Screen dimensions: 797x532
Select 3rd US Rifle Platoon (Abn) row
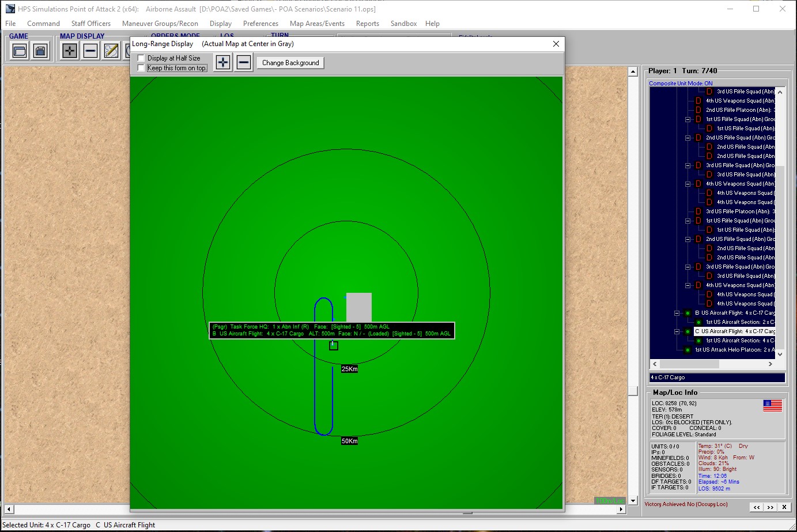(741, 212)
